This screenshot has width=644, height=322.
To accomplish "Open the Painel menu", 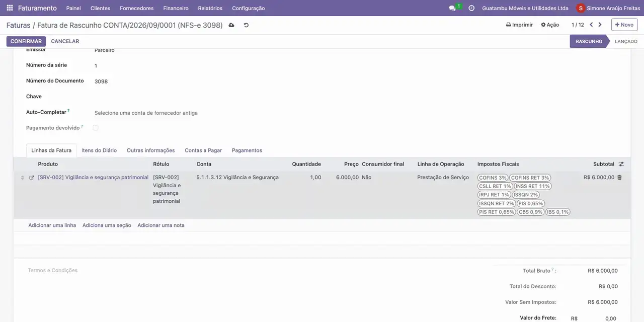I will click(73, 8).
